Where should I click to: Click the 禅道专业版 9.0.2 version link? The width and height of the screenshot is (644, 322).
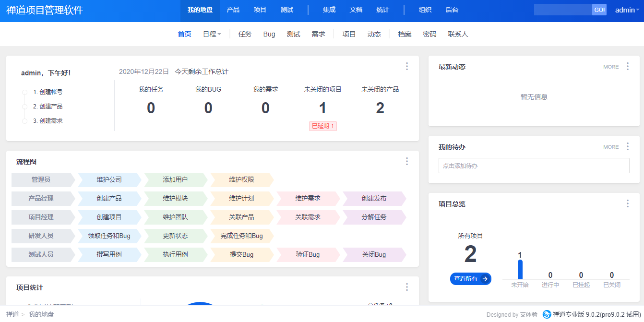(x=596, y=314)
